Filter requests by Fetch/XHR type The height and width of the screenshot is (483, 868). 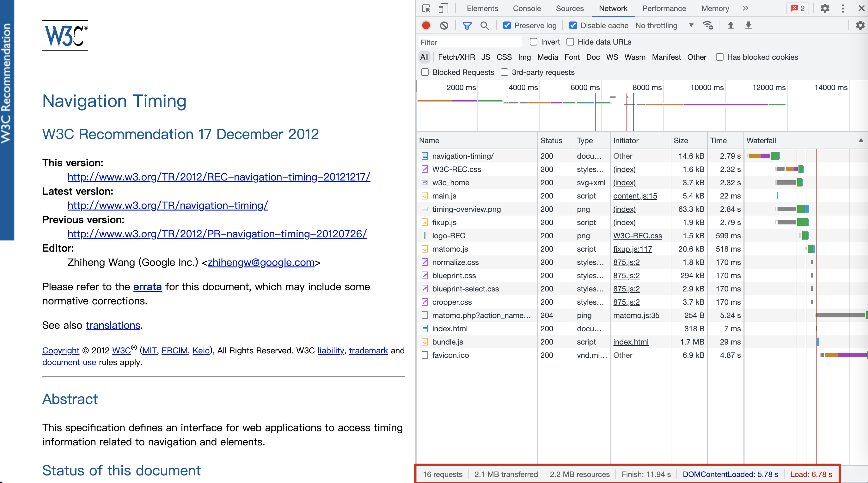[x=456, y=57]
